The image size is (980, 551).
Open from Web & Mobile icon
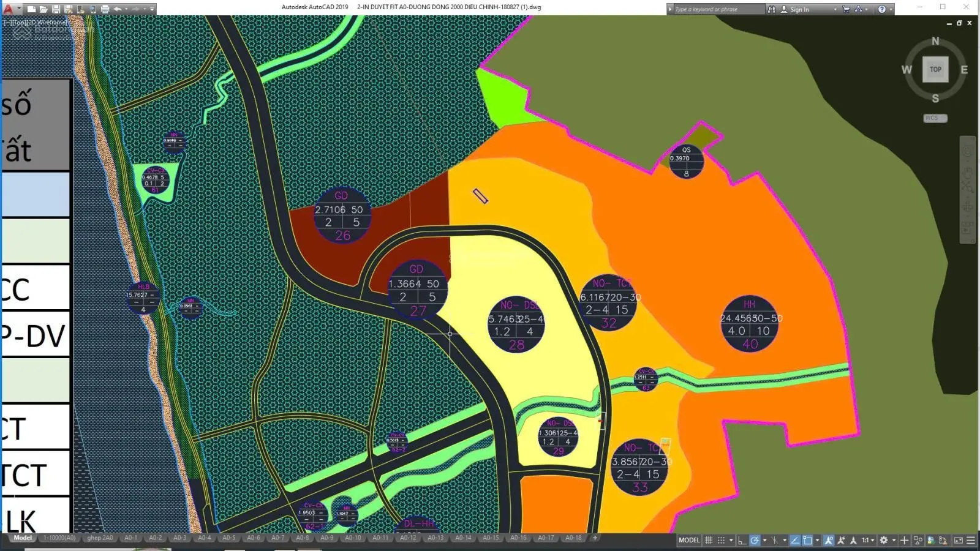(80, 9)
